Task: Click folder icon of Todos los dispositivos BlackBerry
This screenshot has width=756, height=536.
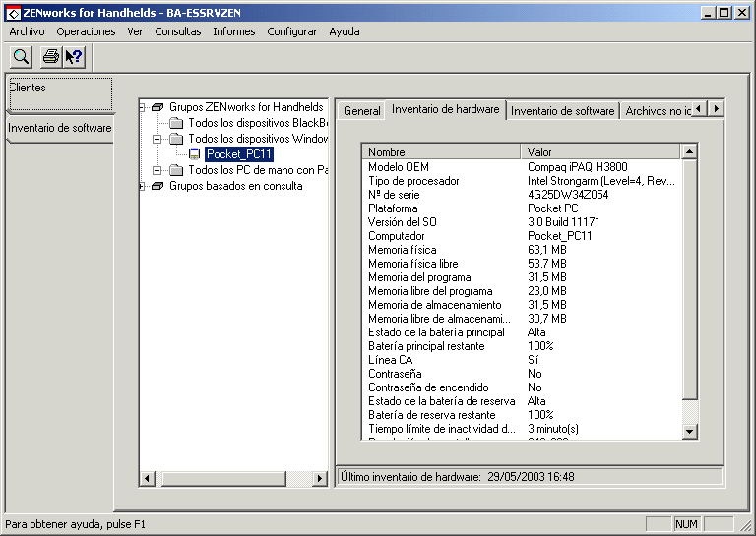Action: click(176, 123)
